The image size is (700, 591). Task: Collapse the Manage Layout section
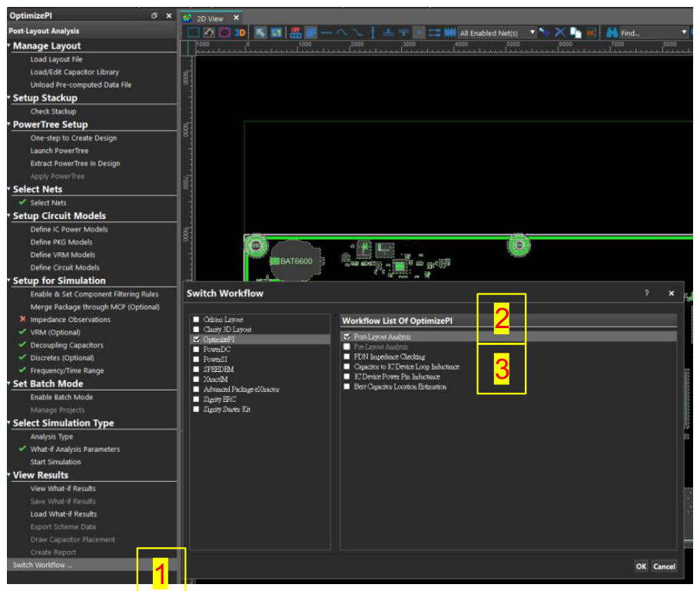9,45
